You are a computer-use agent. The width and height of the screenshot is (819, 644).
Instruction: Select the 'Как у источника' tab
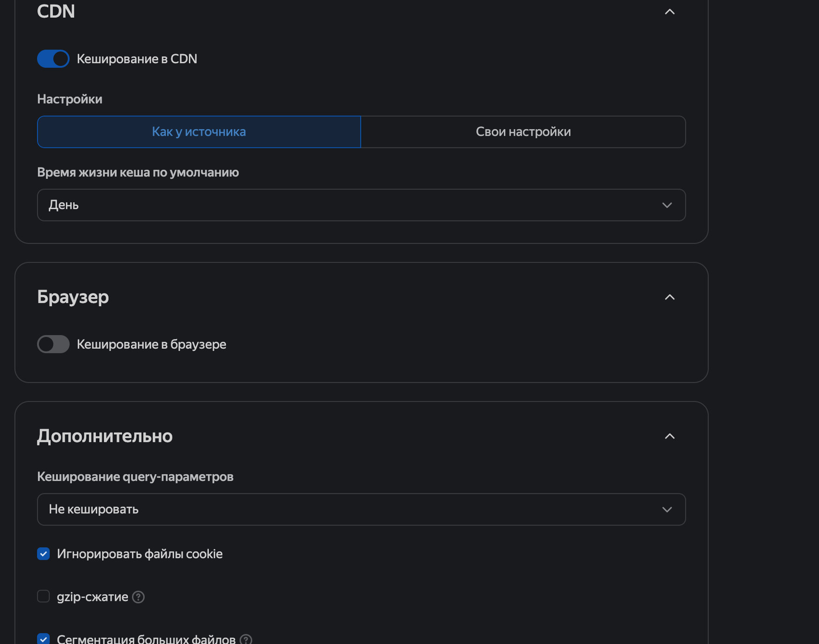pyautogui.click(x=199, y=132)
